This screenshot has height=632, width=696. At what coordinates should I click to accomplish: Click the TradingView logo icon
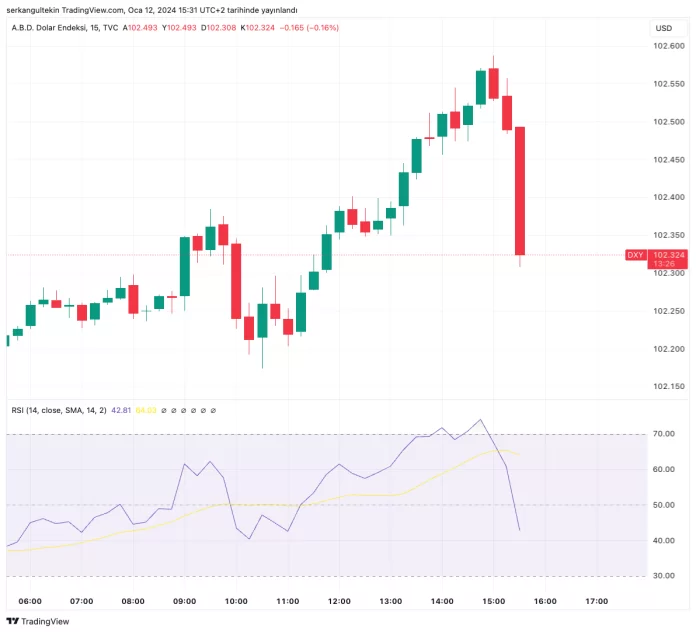point(12,621)
